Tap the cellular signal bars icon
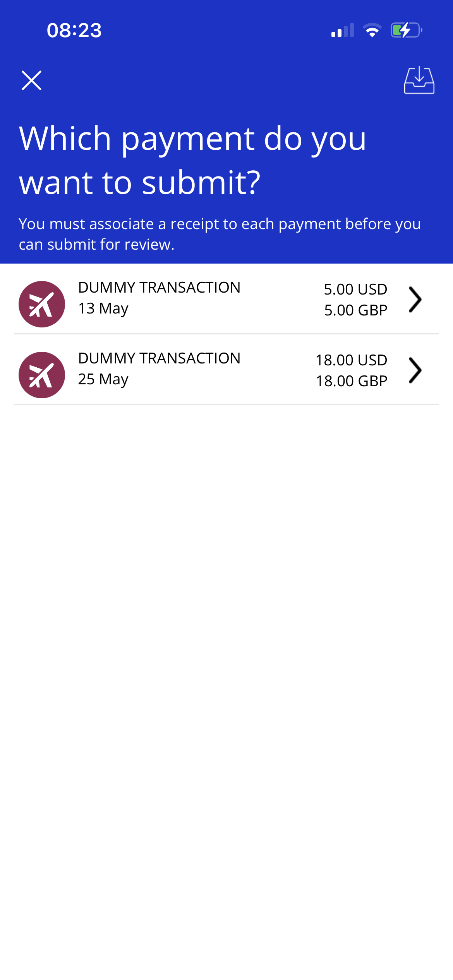Viewport: 453px width, 980px height. click(x=343, y=30)
